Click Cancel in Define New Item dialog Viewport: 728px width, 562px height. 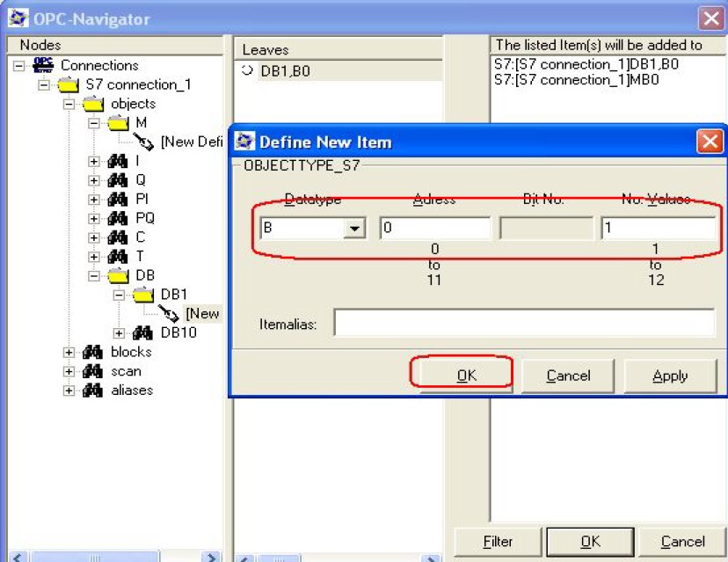click(x=568, y=376)
